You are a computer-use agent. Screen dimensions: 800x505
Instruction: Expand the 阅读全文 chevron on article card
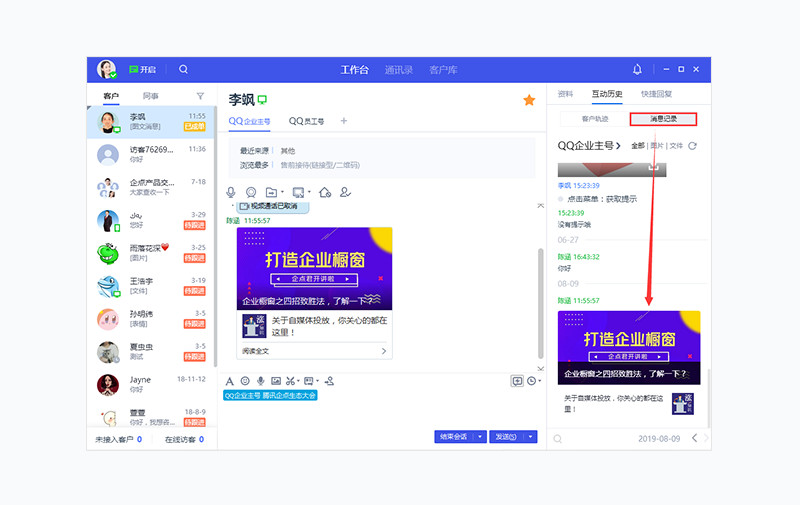[x=384, y=351]
